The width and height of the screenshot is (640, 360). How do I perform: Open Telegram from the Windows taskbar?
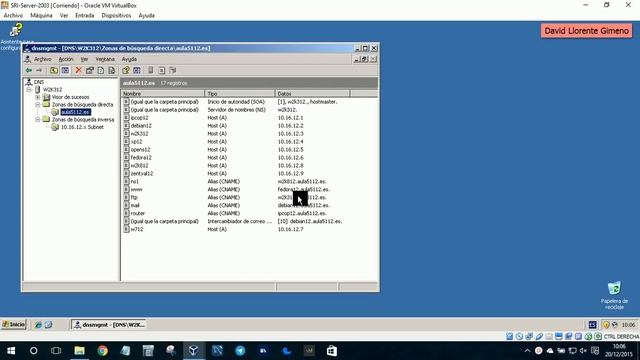tap(240, 351)
